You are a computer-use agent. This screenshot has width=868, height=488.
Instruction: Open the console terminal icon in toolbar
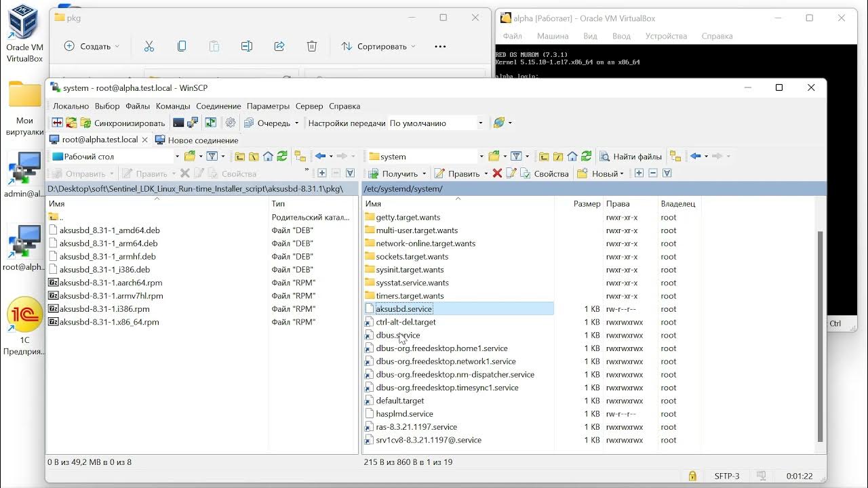click(178, 123)
